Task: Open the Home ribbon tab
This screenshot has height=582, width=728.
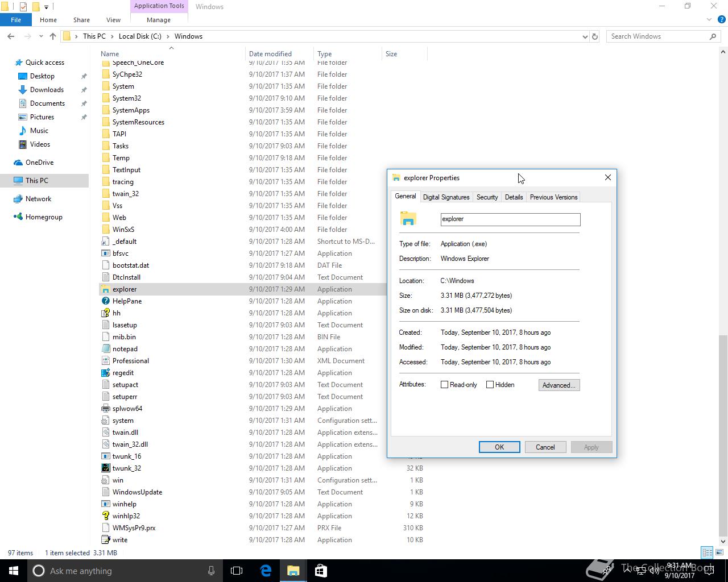Action: point(48,20)
